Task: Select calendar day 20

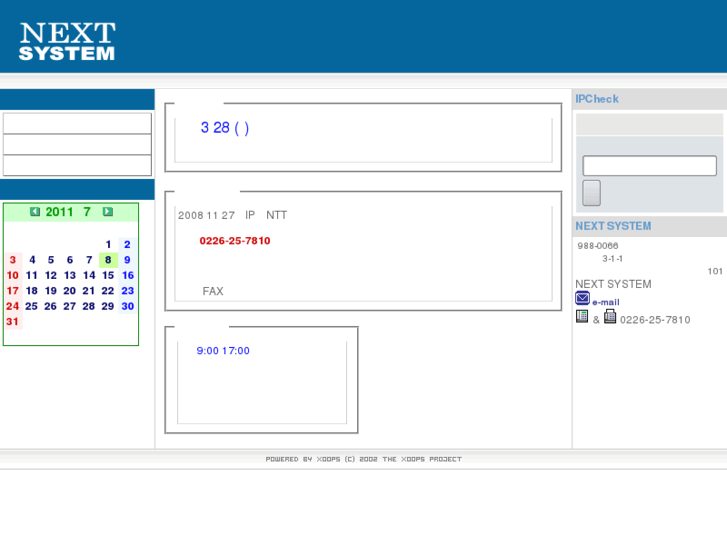Action: [70, 291]
